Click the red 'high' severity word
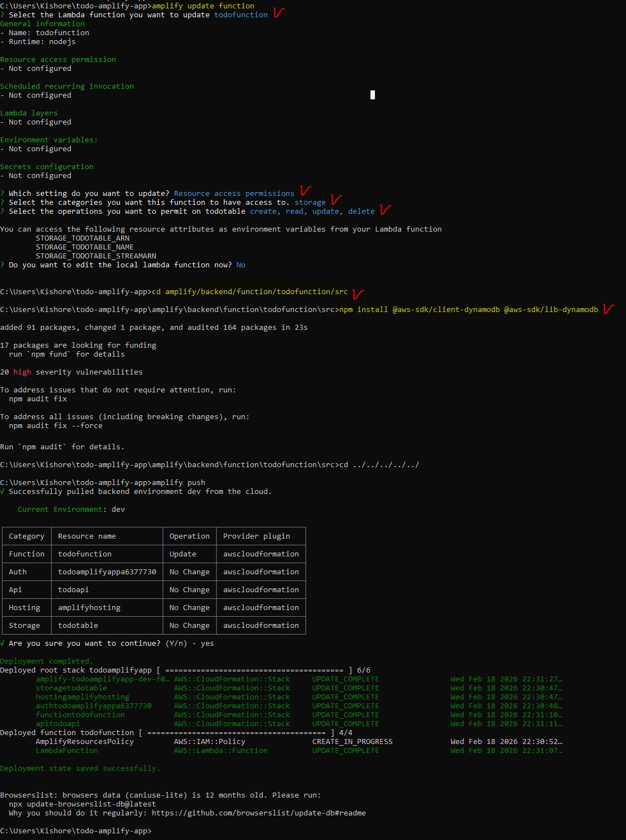 click(22, 372)
